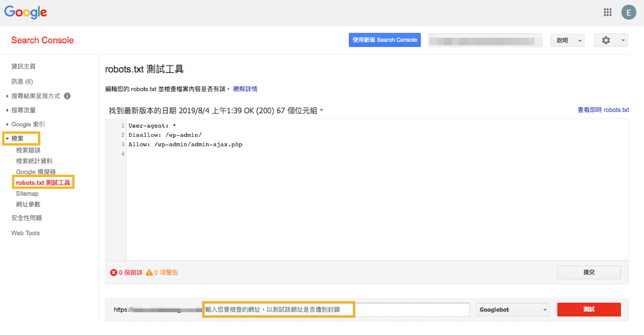This screenshot has height=335, width=644.
Task: Click the yellow warning triangle icon
Action: tap(150, 272)
